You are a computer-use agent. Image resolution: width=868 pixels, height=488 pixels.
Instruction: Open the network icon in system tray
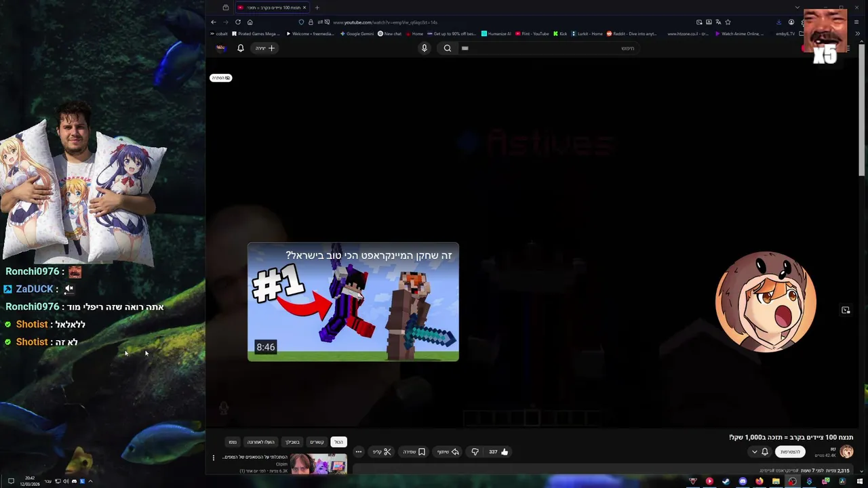58,481
